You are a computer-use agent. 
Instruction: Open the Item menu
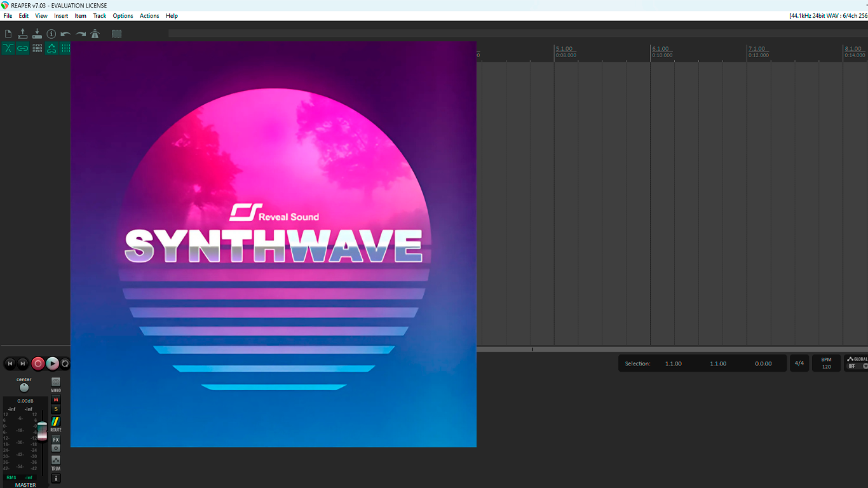point(80,16)
